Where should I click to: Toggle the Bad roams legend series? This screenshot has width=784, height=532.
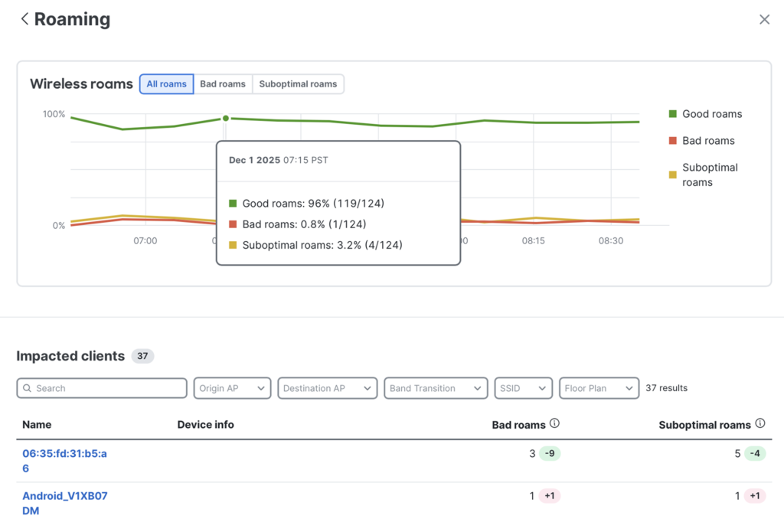701,141
